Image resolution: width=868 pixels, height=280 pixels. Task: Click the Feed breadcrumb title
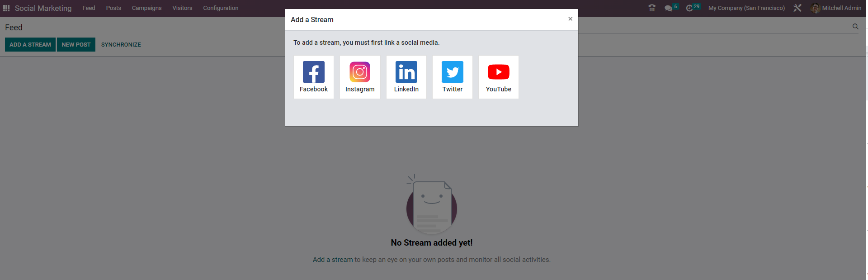(14, 28)
